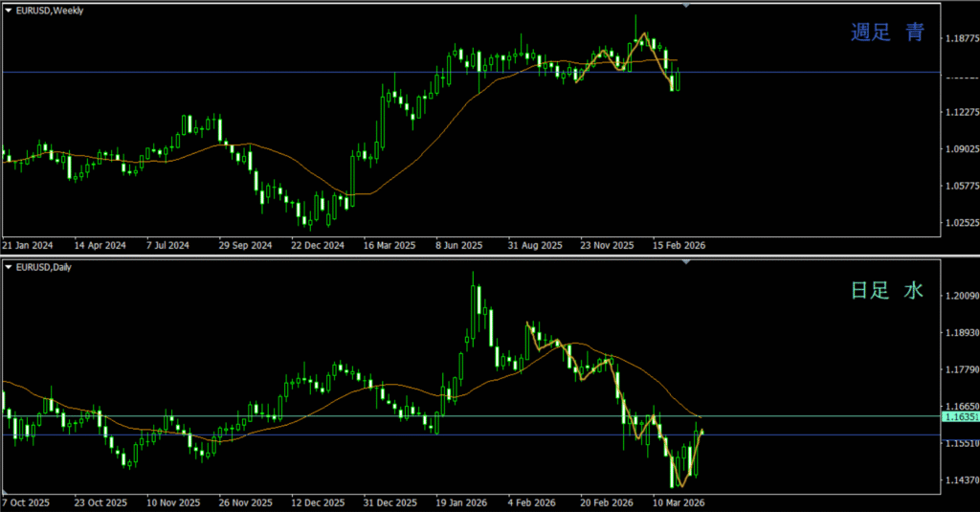Click the arrow beside EURUSD,Daily title
Viewport: 980px width, 512px height.
click(x=9, y=267)
